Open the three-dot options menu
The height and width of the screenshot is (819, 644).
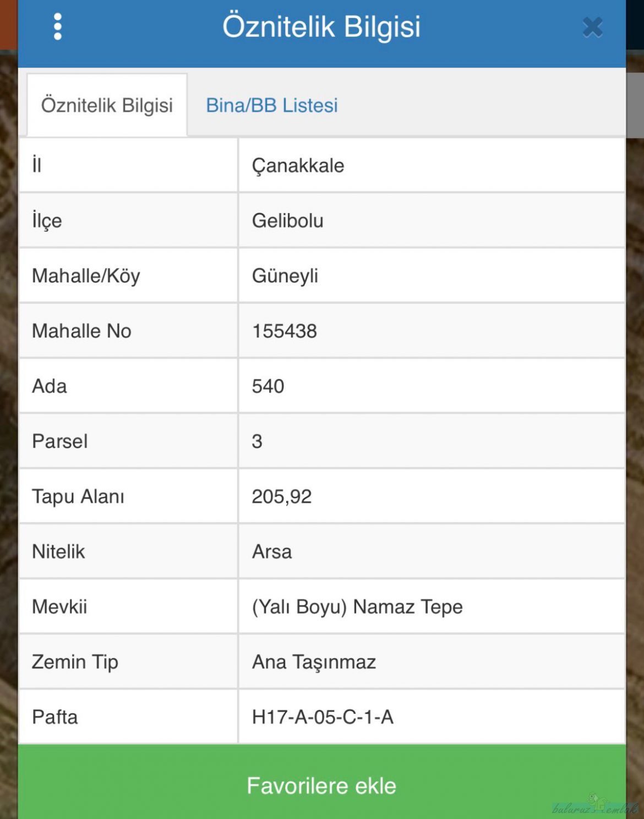click(58, 26)
